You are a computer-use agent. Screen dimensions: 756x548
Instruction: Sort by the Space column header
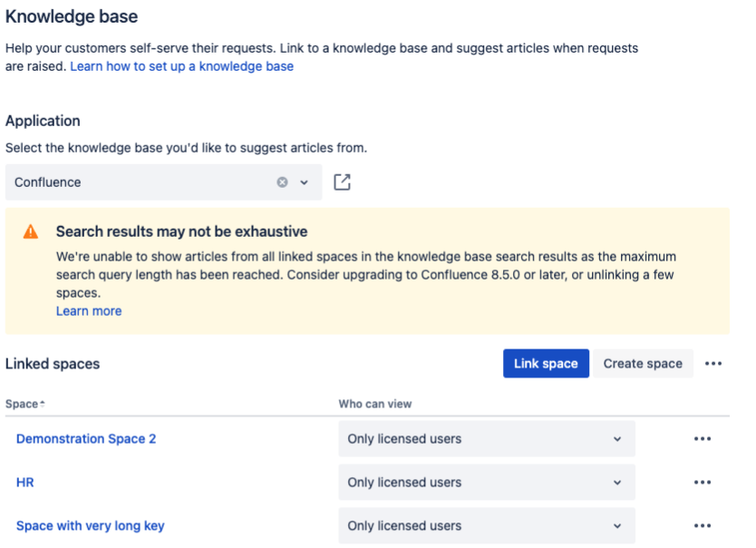25,405
